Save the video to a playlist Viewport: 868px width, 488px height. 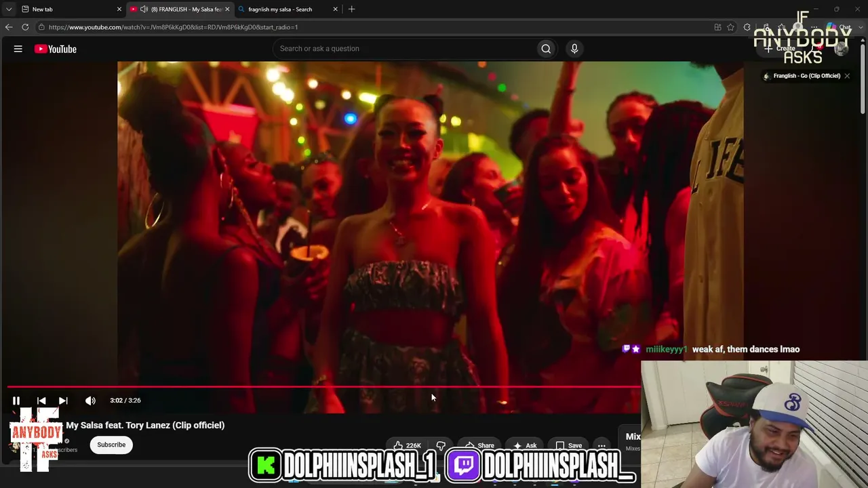[569, 445]
